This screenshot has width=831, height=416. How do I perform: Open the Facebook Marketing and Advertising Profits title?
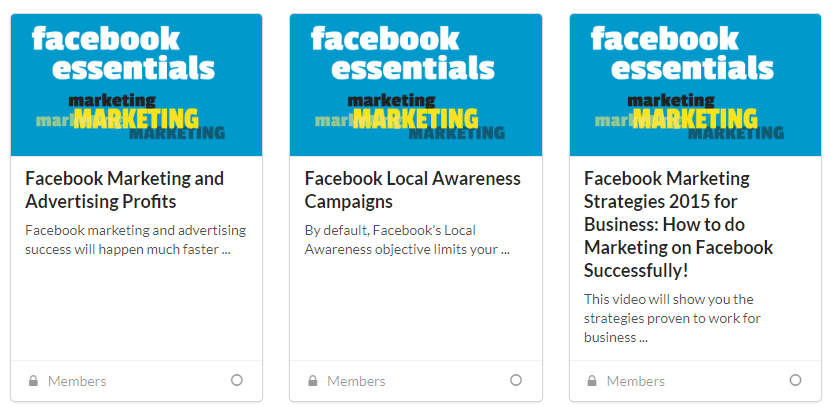coord(124,190)
